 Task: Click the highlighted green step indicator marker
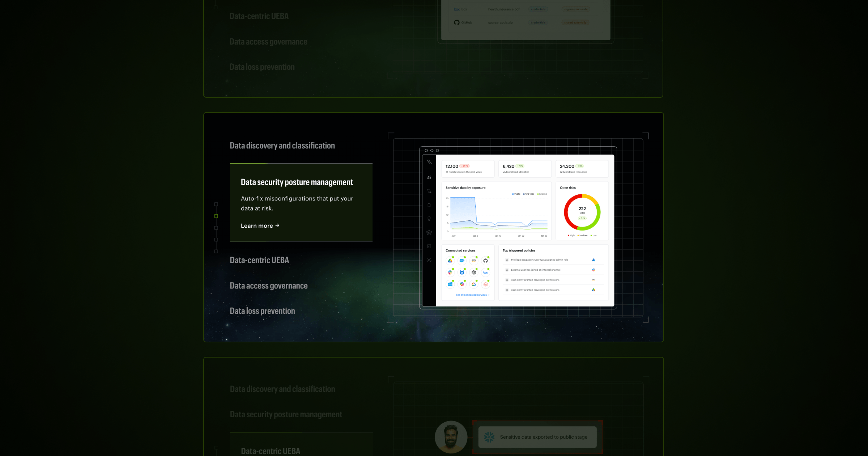coord(216,216)
